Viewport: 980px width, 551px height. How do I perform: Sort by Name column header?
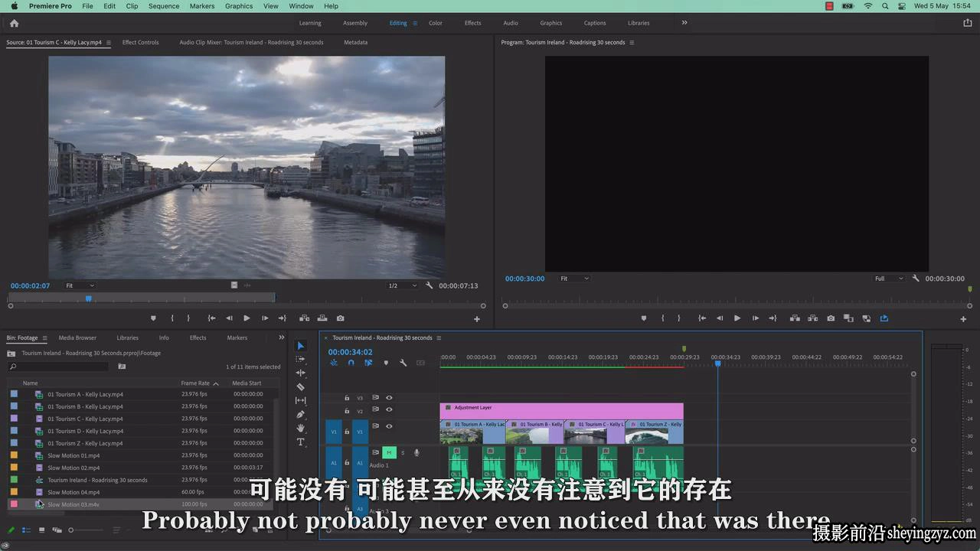[x=30, y=383]
